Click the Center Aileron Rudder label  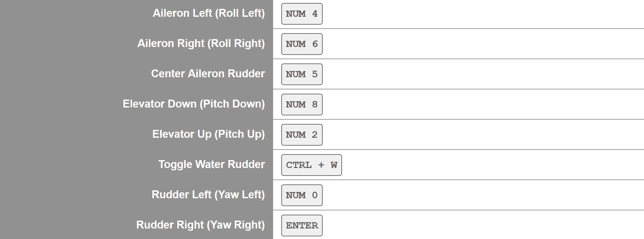pos(208,74)
